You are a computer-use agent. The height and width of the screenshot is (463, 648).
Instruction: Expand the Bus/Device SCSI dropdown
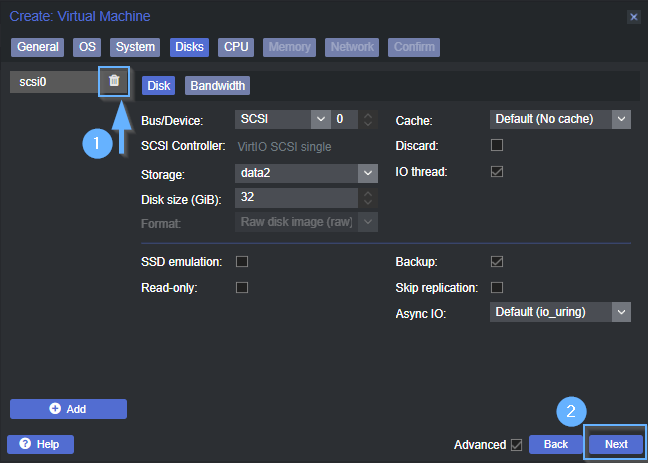click(x=320, y=120)
